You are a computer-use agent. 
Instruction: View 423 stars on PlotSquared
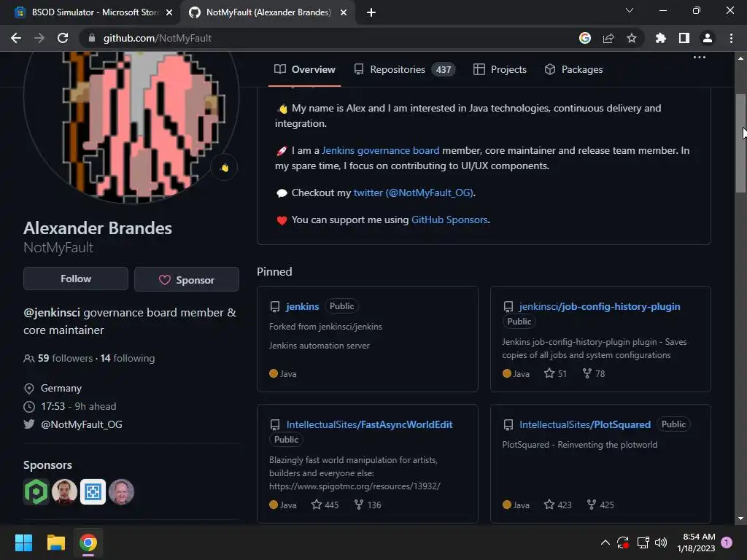(558, 505)
